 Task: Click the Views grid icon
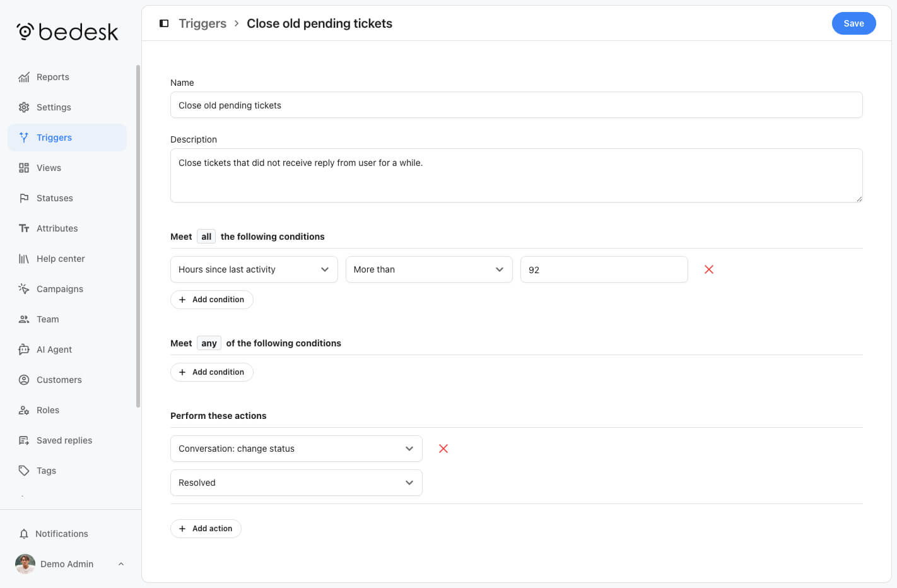pos(24,168)
